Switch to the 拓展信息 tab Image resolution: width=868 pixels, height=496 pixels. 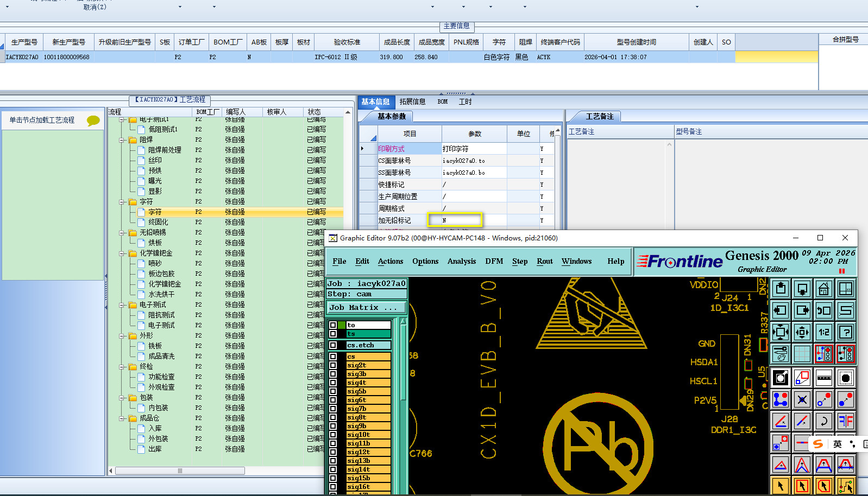pyautogui.click(x=413, y=101)
